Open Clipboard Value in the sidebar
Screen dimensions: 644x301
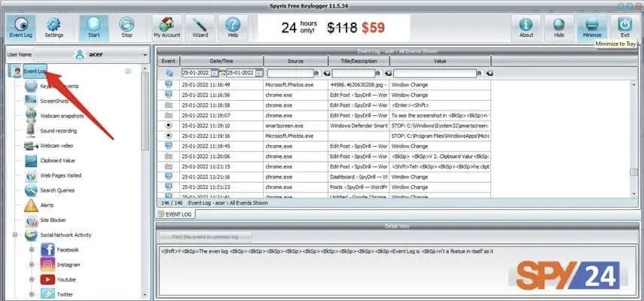coord(50,160)
